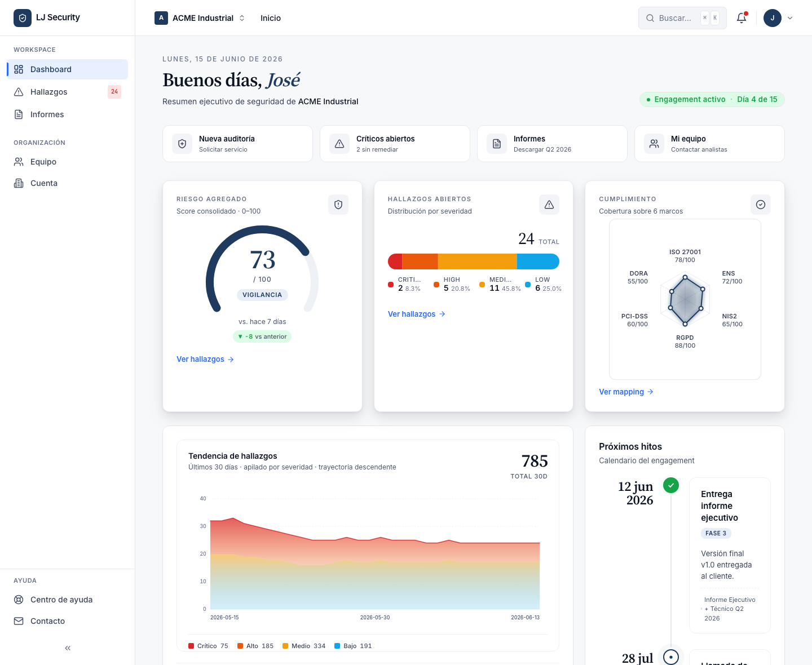Image resolution: width=812 pixels, height=665 pixels.
Task: Open the ACME Industrial organization switcher
Action: [x=200, y=18]
